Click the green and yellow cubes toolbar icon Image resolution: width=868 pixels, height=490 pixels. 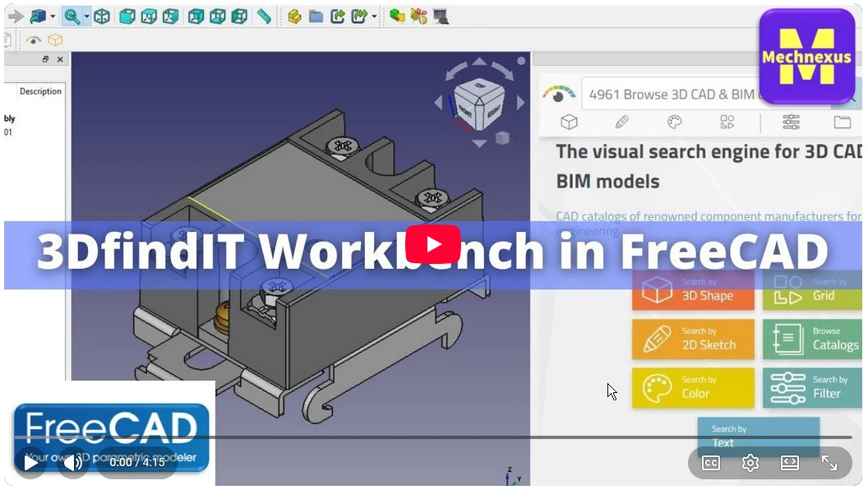pyautogui.click(x=397, y=16)
